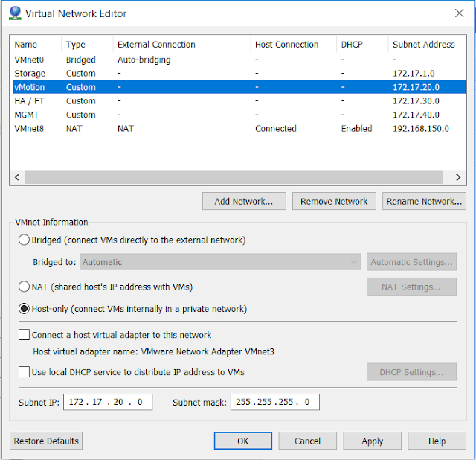Click the Subnet Address column header

click(x=427, y=45)
